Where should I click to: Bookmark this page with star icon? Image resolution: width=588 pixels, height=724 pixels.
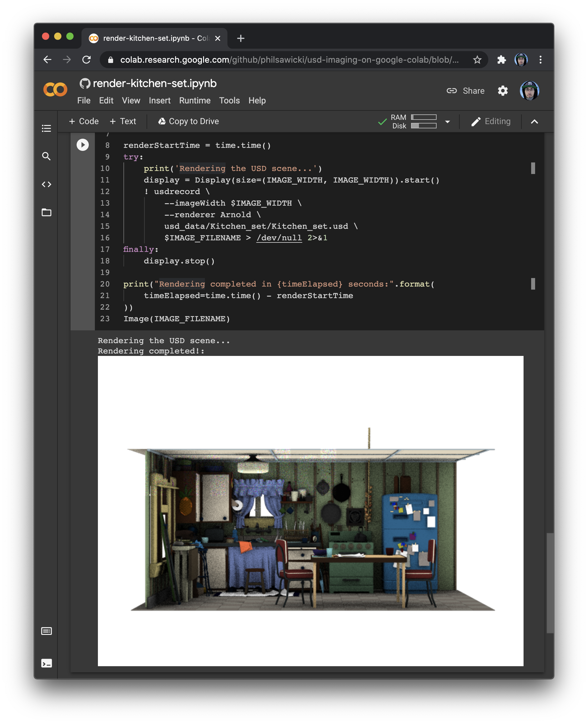(x=477, y=60)
